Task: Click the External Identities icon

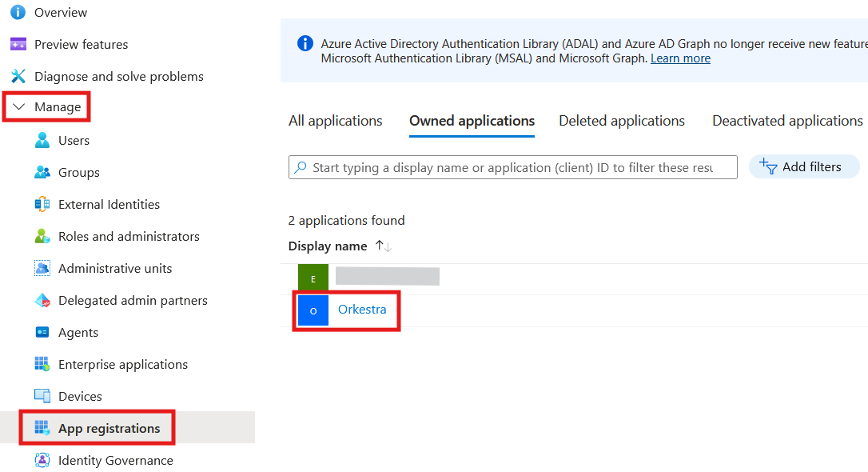Action: pyautogui.click(x=42, y=205)
